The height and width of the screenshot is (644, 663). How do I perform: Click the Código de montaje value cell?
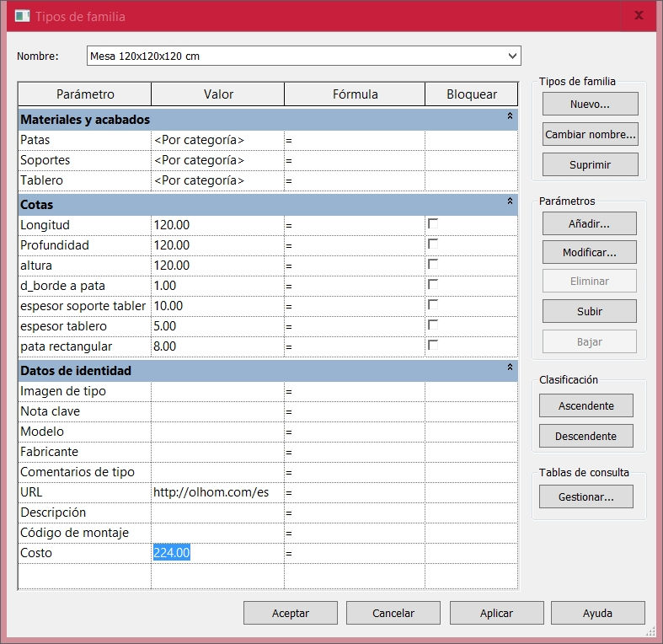[217, 533]
